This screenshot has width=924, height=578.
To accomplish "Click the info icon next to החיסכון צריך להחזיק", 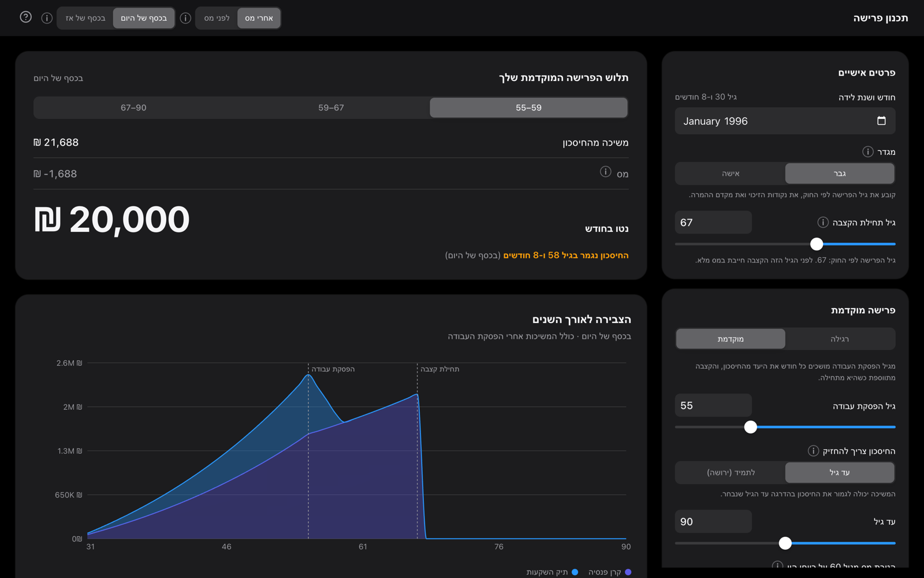I will click(813, 451).
